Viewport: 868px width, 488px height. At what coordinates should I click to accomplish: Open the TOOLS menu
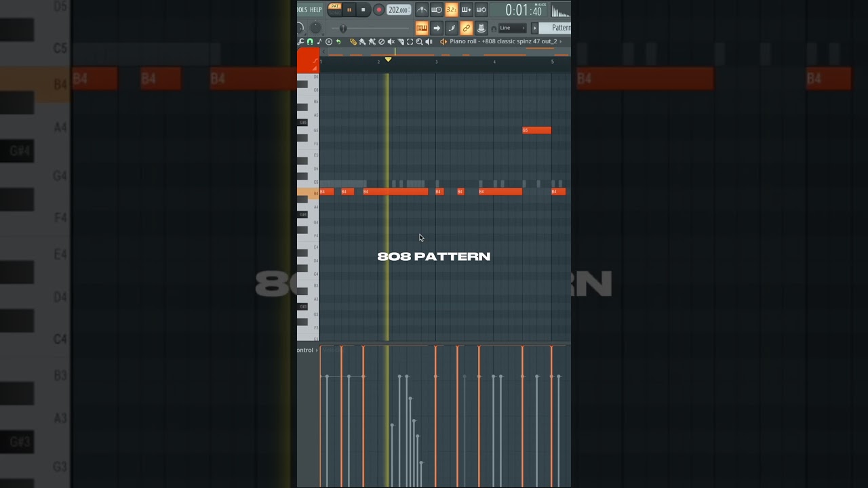302,9
